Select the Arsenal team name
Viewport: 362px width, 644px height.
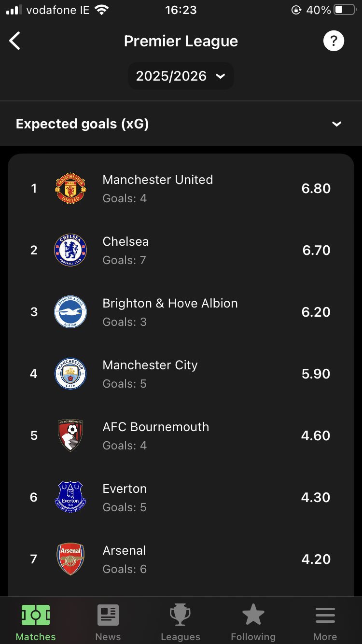tap(124, 550)
